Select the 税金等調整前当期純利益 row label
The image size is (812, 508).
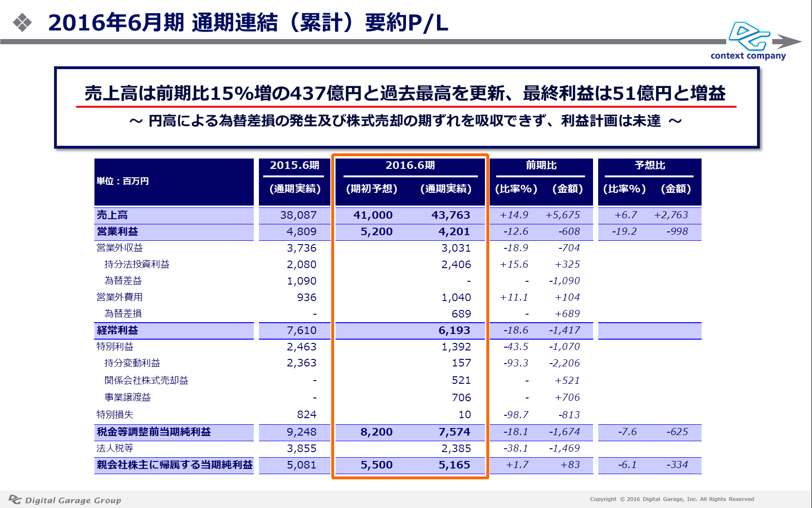(154, 432)
